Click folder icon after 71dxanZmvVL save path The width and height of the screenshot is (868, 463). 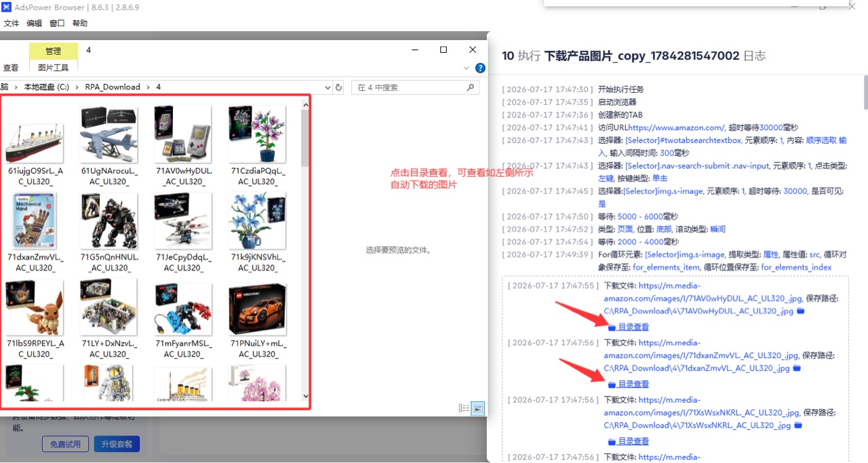click(x=797, y=368)
